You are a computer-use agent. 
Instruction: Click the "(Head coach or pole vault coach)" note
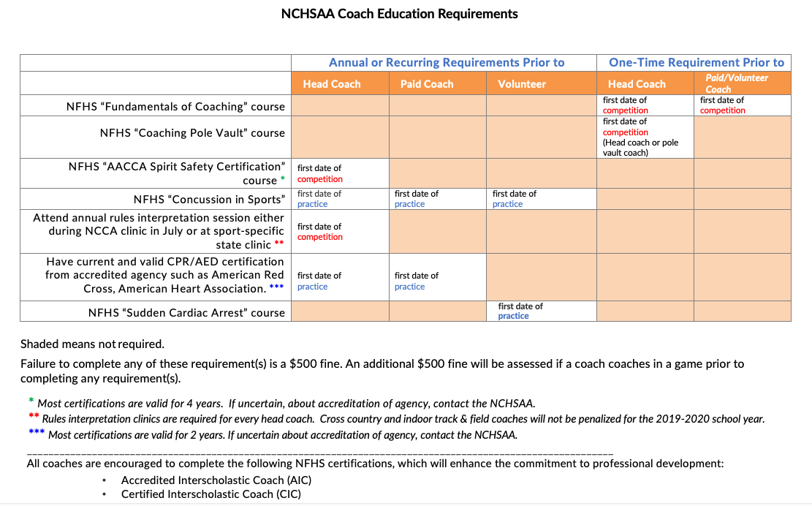[640, 148]
